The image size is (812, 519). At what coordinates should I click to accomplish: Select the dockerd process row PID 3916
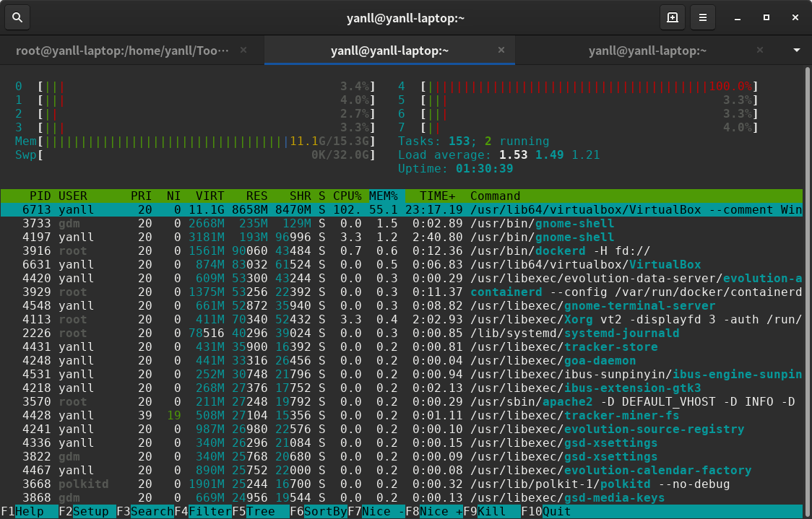click(402, 251)
